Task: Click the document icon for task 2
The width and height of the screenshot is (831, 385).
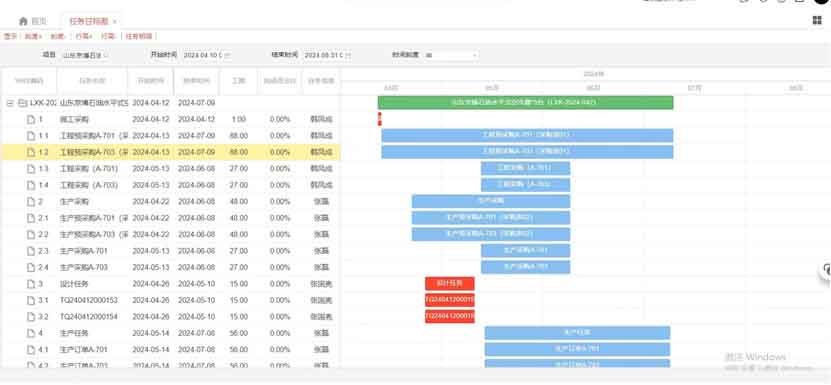Action: point(31,202)
